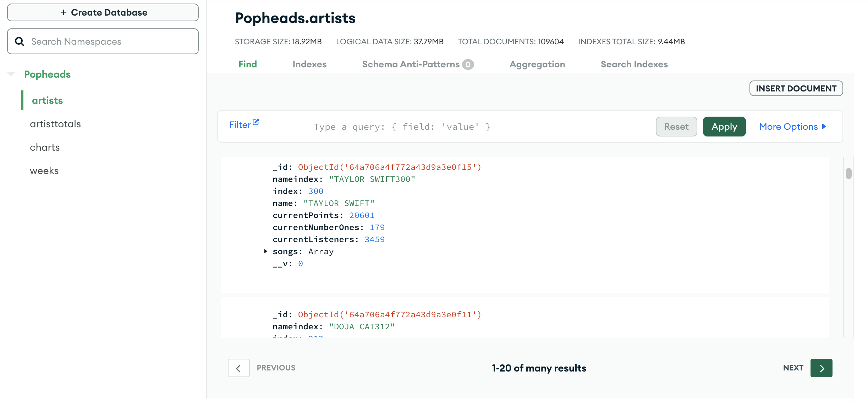Click the next-page chevron beside NEXT

(821, 368)
